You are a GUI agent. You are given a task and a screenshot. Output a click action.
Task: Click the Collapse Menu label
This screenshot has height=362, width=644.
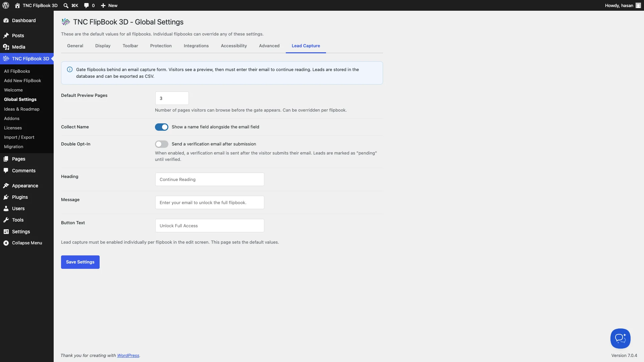tap(27, 243)
